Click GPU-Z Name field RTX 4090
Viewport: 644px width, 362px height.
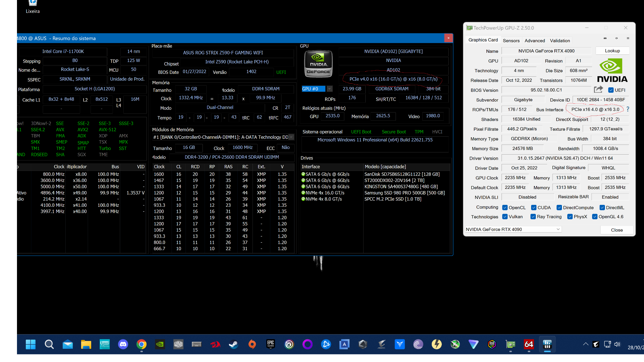[x=546, y=51]
